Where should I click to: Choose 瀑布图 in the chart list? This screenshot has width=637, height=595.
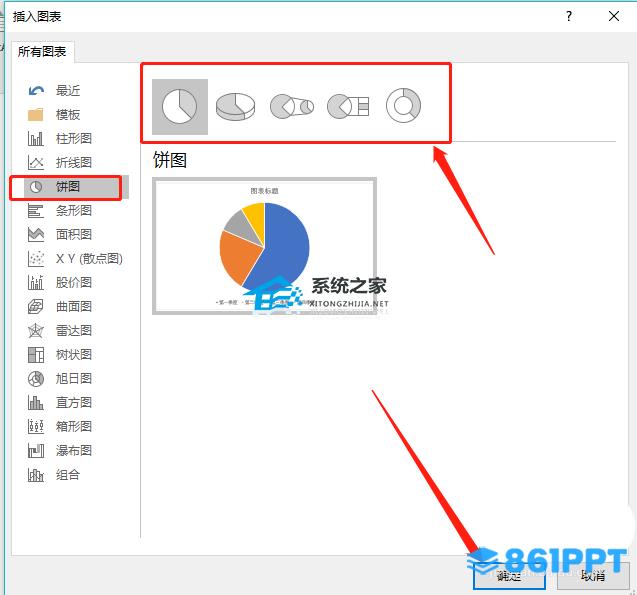point(74,450)
